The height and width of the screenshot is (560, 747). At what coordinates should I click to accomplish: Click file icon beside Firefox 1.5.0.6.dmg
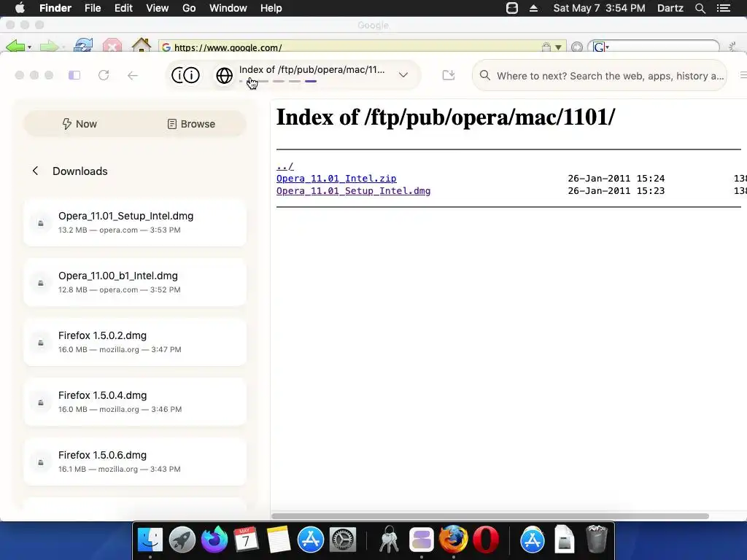coord(41,462)
